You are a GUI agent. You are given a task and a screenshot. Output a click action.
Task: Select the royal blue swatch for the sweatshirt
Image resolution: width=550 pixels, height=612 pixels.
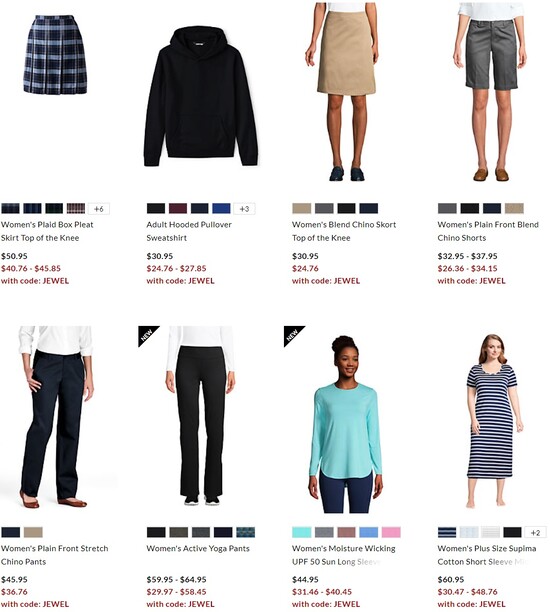pyautogui.click(x=221, y=209)
